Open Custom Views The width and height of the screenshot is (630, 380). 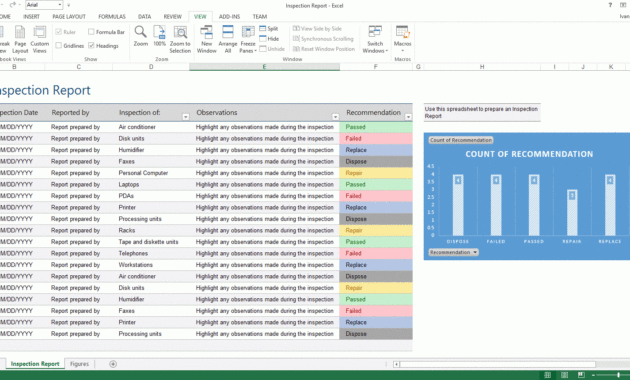tap(39, 39)
